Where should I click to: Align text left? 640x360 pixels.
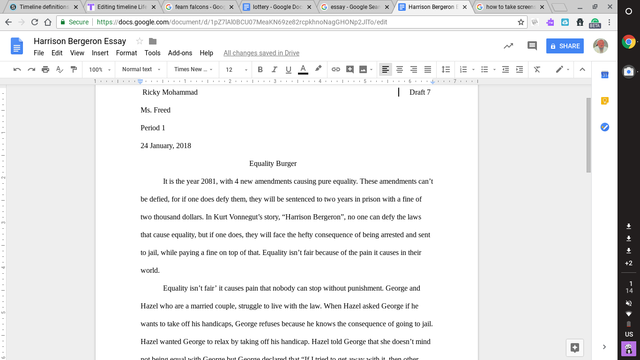385,70
